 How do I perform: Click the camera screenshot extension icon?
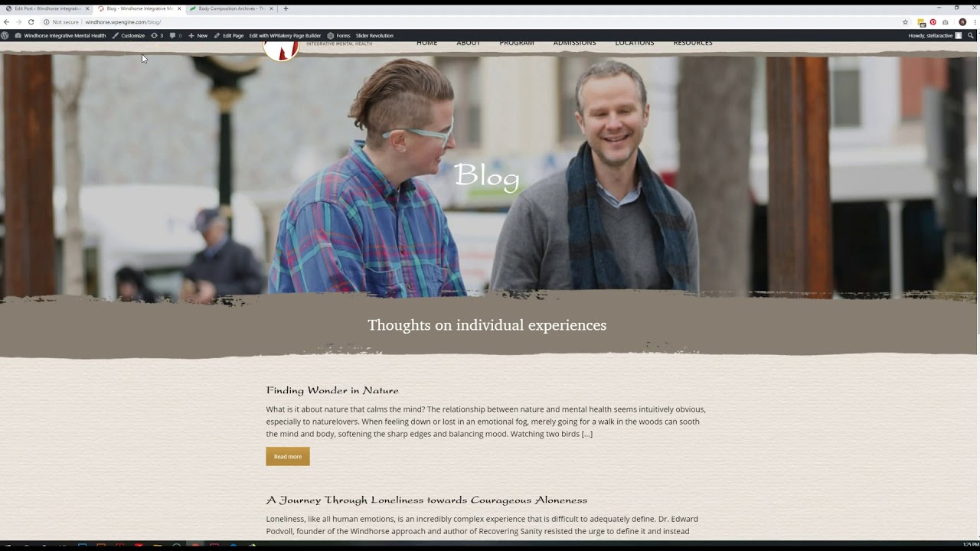tap(946, 22)
